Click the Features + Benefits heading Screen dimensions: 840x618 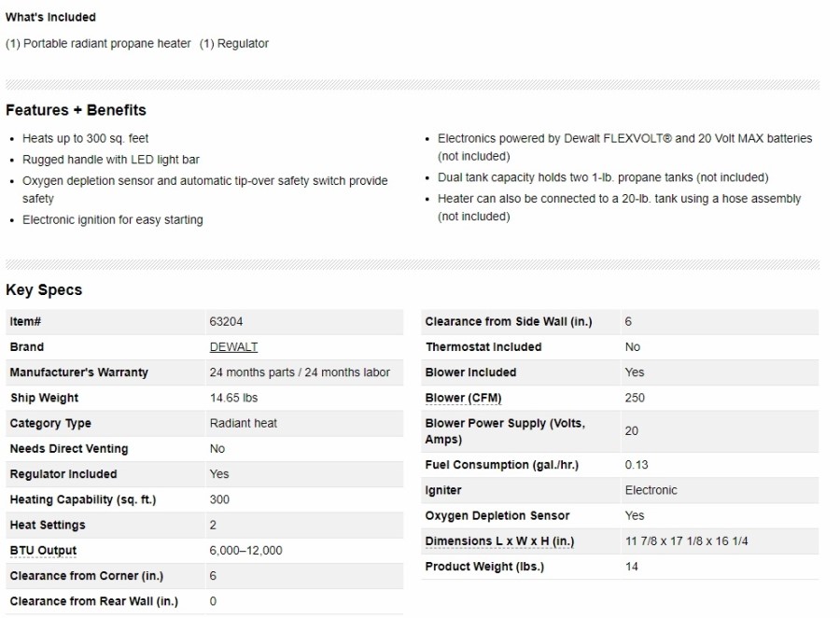pos(76,110)
